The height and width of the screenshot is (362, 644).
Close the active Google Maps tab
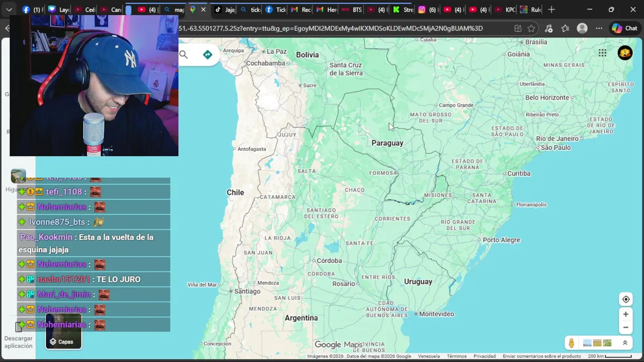pos(203,10)
